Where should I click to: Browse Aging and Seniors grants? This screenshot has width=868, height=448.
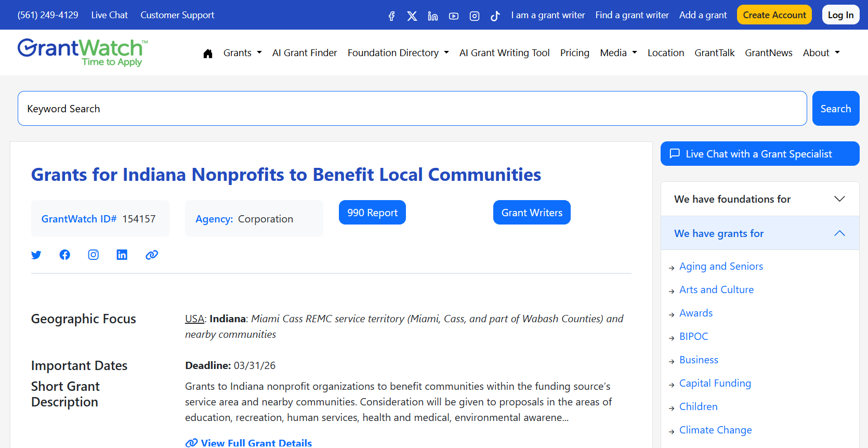(721, 266)
